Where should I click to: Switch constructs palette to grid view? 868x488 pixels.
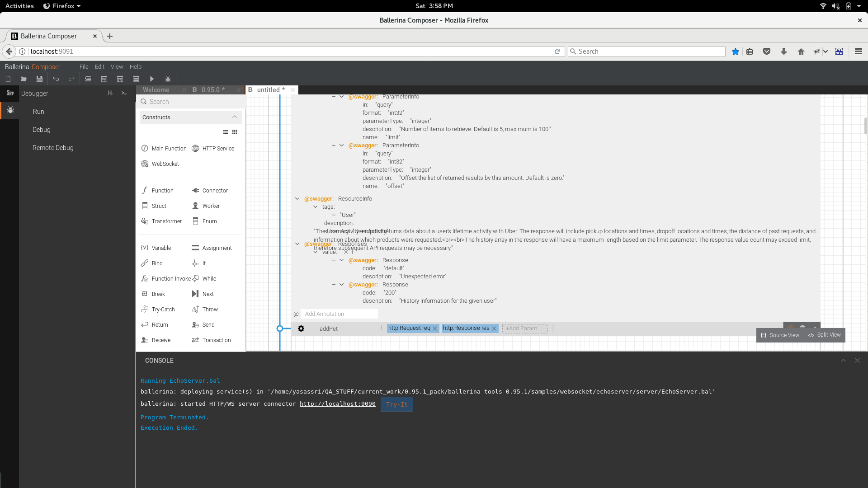235,132
